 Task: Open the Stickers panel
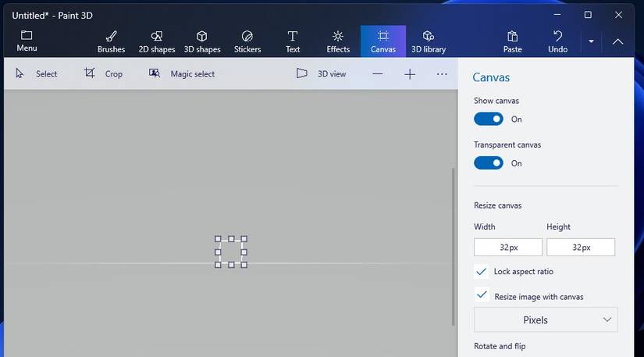point(247,41)
